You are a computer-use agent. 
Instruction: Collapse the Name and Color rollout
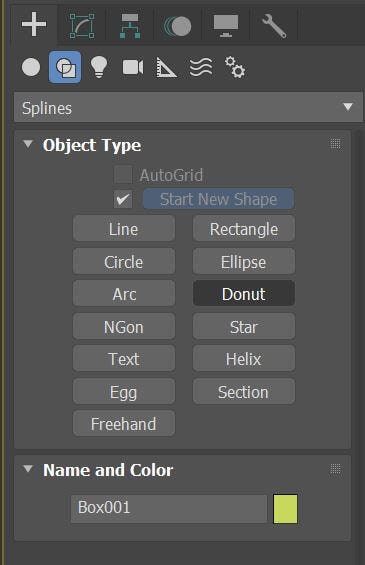(28, 469)
